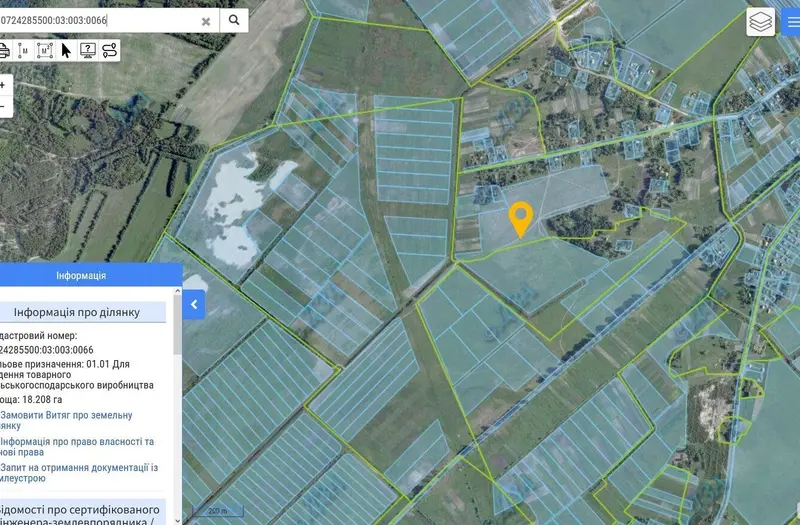Click the Інформація про ділянку heading
Viewport: 800px width, 525px height.
pos(77,312)
